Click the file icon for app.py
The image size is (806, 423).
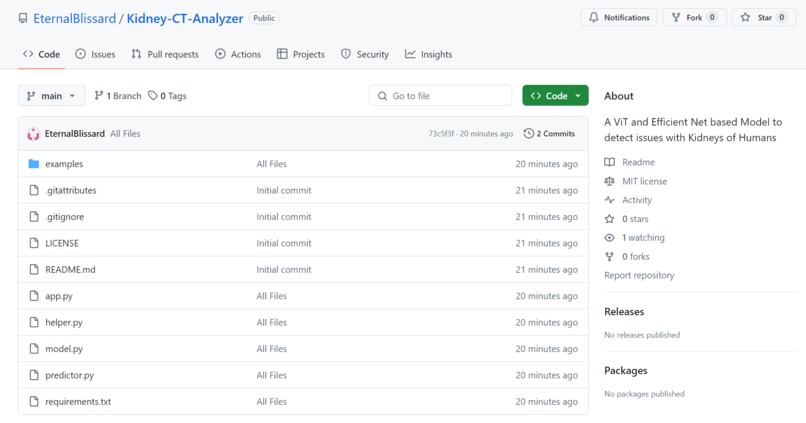pyautogui.click(x=34, y=296)
